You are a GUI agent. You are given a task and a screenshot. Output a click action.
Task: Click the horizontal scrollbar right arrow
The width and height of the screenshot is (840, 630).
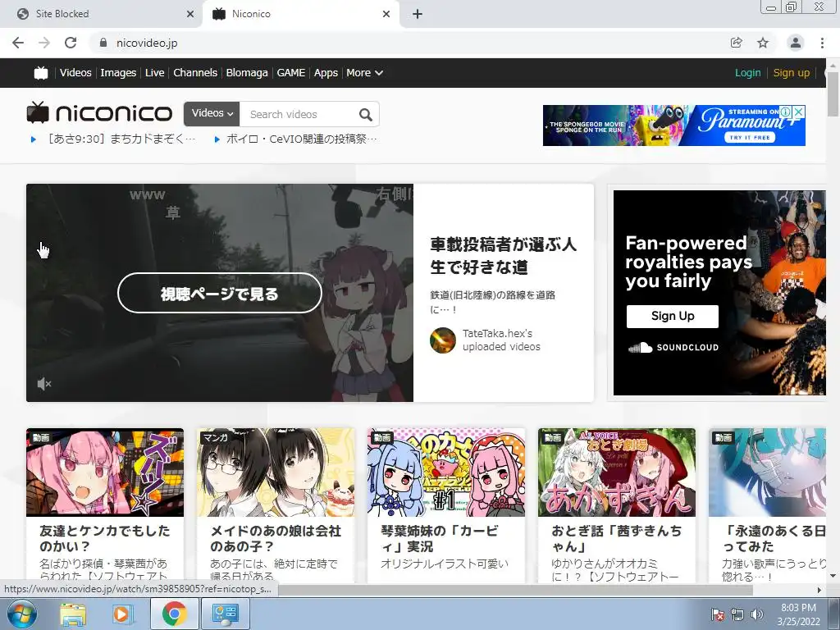pos(819,590)
